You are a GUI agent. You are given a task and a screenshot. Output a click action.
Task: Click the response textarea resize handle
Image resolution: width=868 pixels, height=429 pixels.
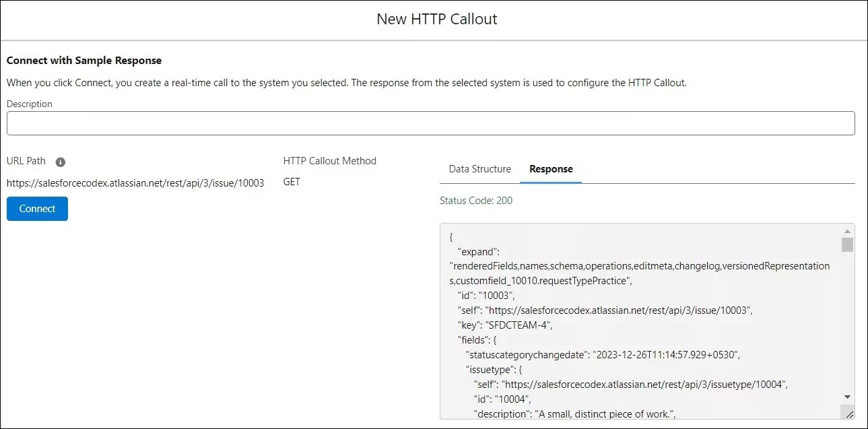(x=848, y=414)
